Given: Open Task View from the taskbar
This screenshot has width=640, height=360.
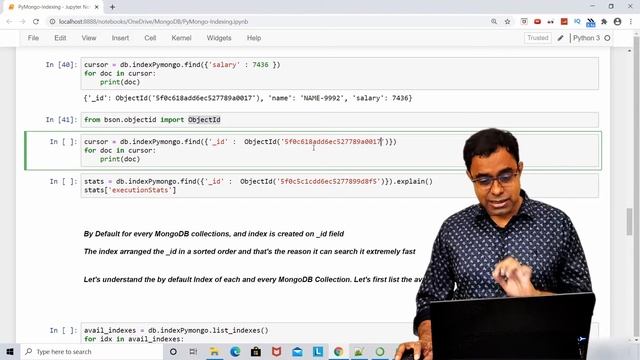Looking at the screenshot, I should tap(193, 351).
